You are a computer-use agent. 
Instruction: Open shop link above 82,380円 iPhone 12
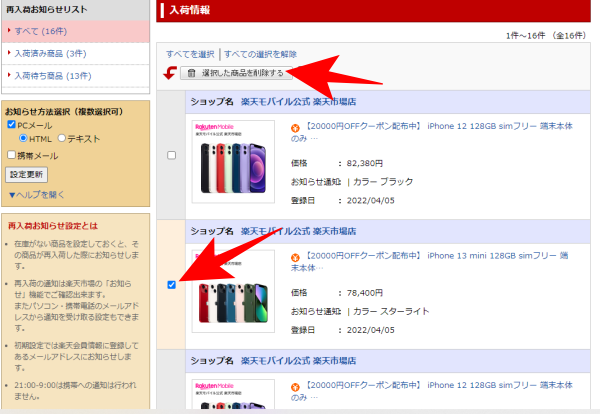pos(298,102)
